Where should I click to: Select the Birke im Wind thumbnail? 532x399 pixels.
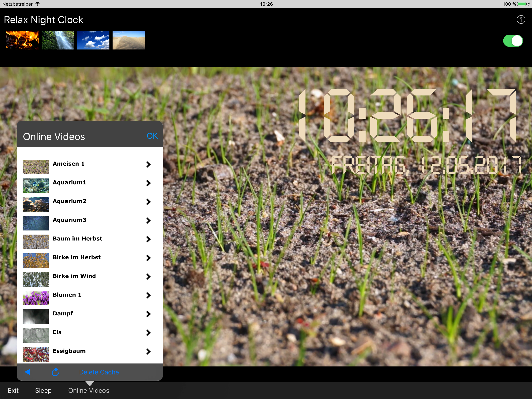tap(36, 279)
